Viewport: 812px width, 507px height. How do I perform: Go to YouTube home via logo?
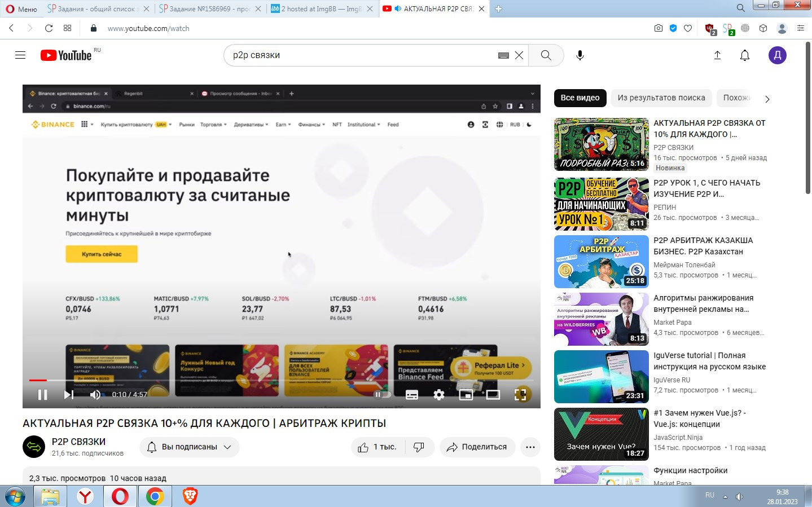point(66,55)
